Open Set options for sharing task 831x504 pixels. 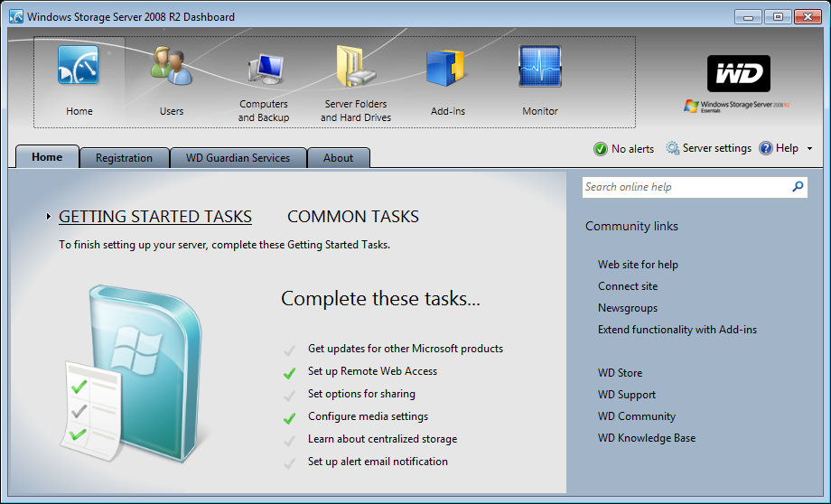point(361,394)
